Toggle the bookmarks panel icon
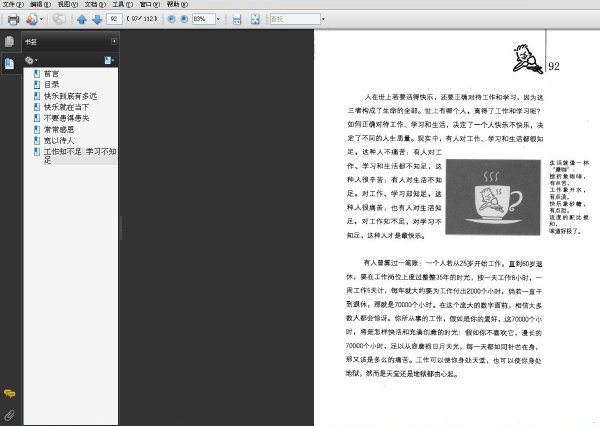Viewport: 600px width, 426px height. pyautogui.click(x=10, y=63)
